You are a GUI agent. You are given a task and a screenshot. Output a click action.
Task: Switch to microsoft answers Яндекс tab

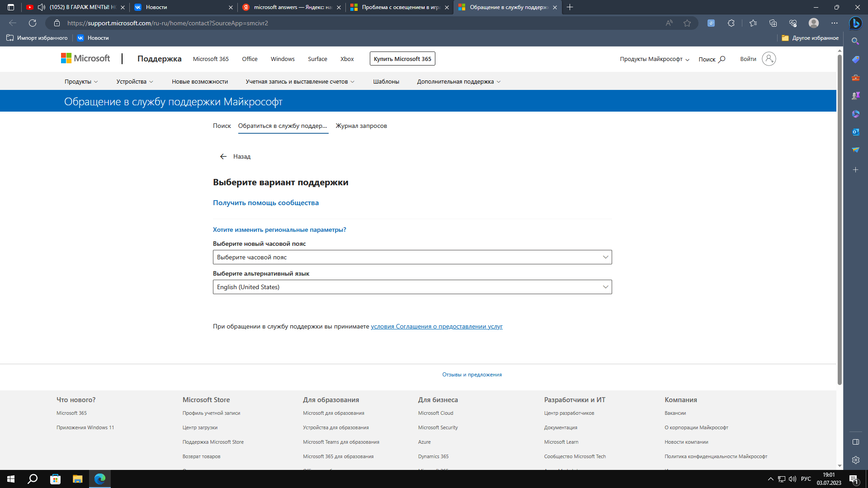(292, 7)
